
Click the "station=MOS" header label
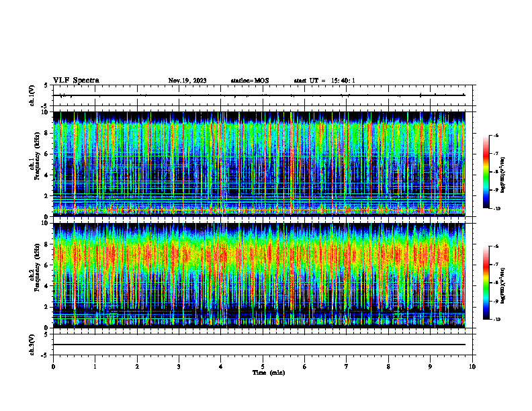coord(250,81)
